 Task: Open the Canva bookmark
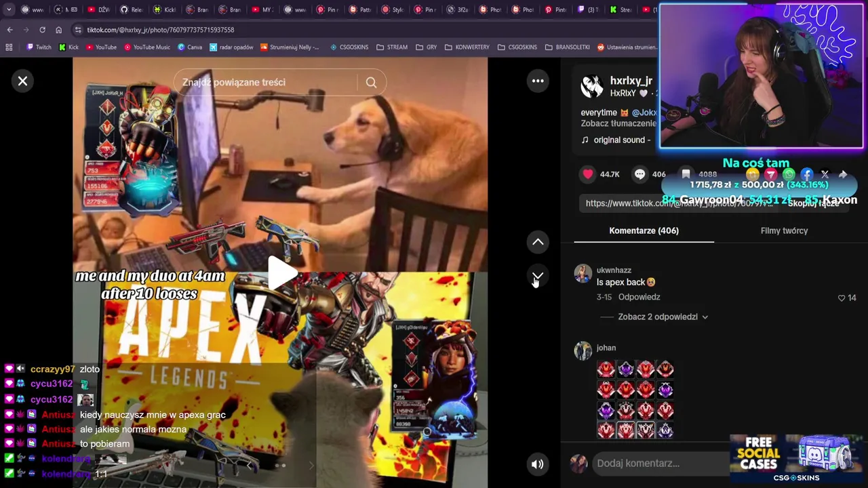[190, 47]
